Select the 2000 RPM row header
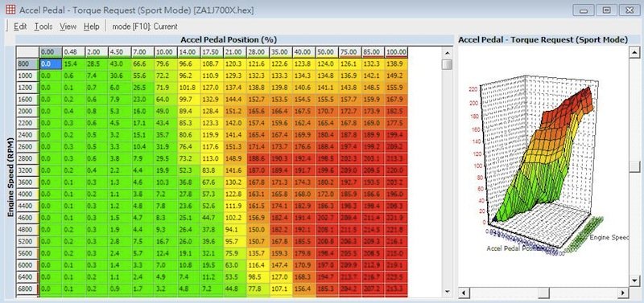This screenshot has height=303, width=644. 27,111
